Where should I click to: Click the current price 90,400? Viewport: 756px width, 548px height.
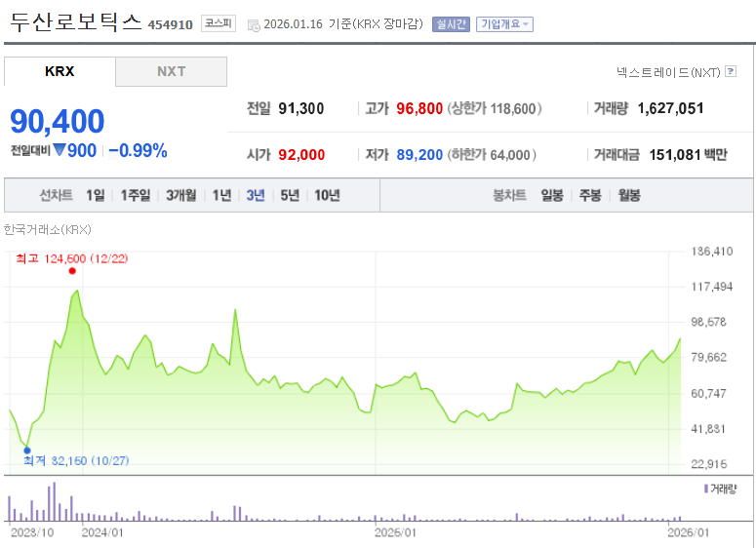[57, 121]
